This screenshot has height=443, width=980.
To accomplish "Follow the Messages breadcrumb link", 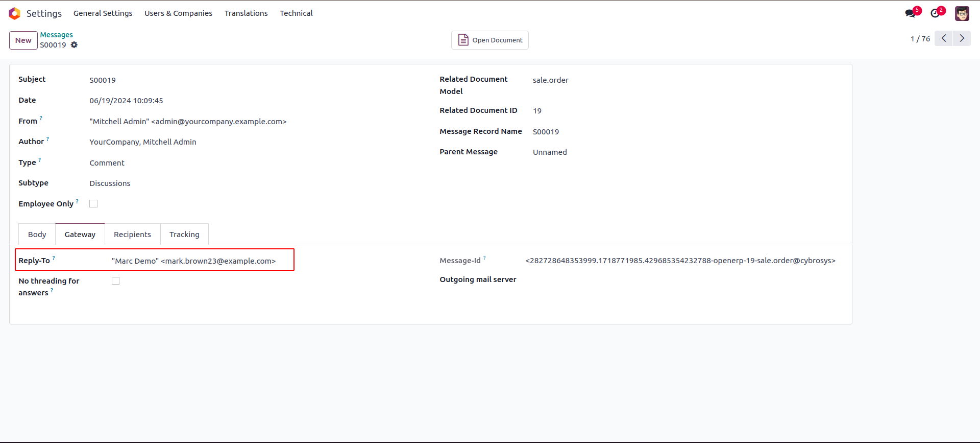I will 56,35.
